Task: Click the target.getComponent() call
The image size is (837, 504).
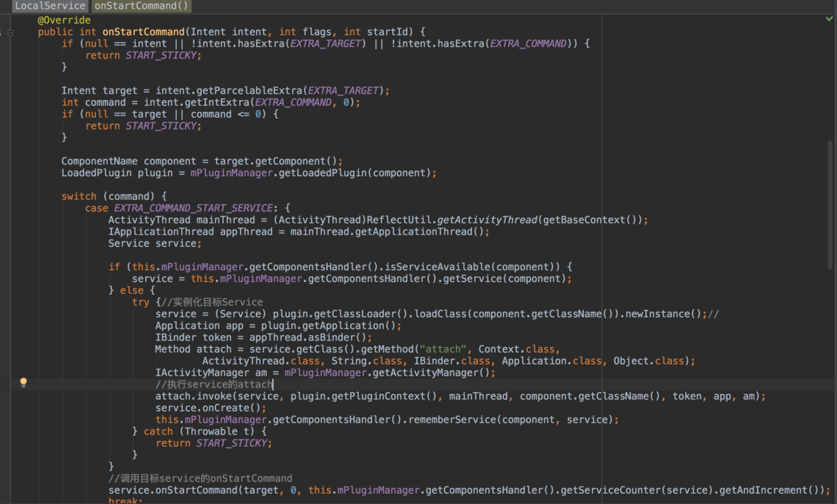Action: point(275,161)
